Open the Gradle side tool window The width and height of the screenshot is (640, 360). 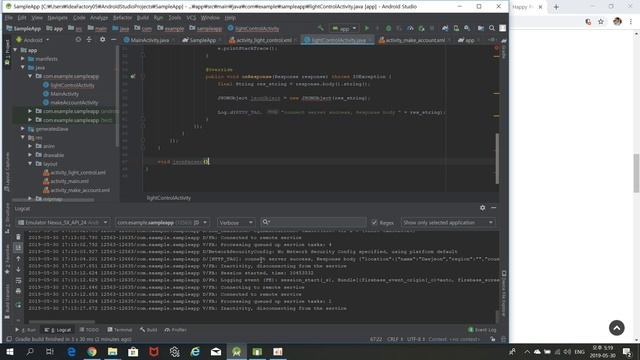tap(504, 50)
